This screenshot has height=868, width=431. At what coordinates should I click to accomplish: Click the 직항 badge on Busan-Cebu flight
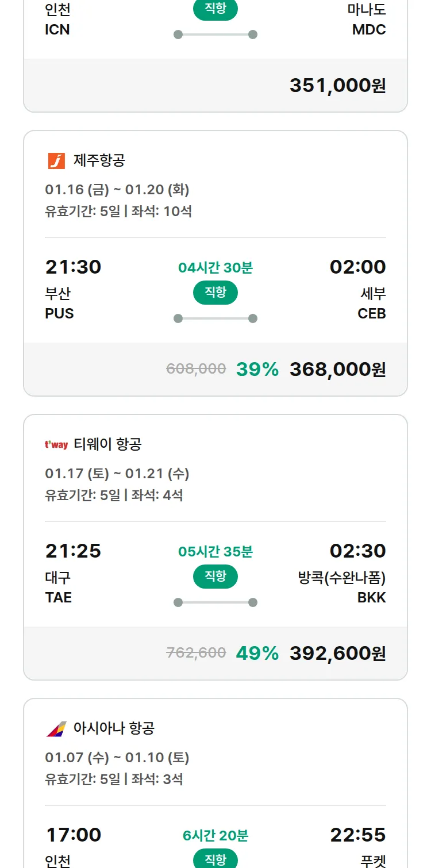[x=215, y=293]
